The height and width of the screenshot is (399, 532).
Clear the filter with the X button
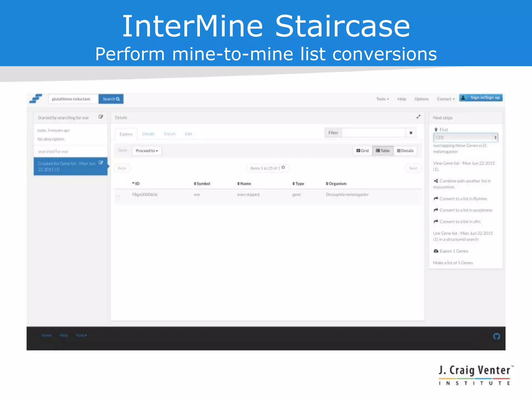(411, 133)
